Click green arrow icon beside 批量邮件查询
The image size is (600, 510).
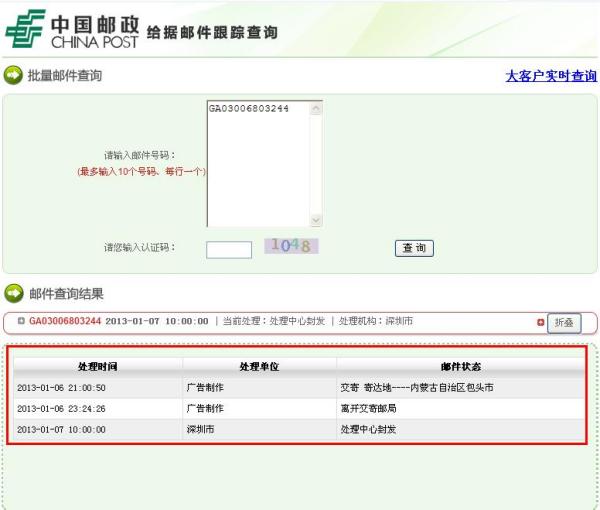[13, 75]
